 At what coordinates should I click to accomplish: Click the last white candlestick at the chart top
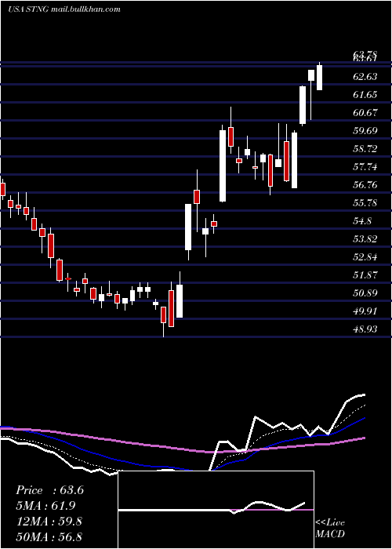pyautogui.click(x=319, y=78)
